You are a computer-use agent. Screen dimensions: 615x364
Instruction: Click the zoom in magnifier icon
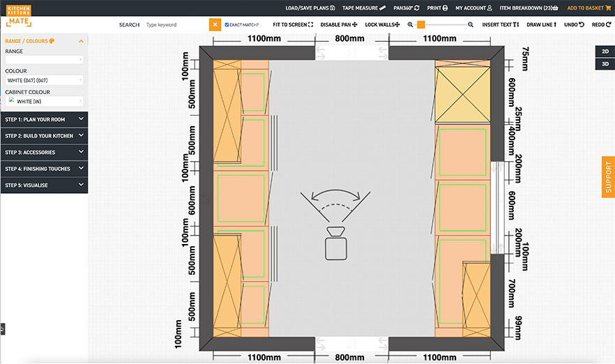(x=471, y=24)
